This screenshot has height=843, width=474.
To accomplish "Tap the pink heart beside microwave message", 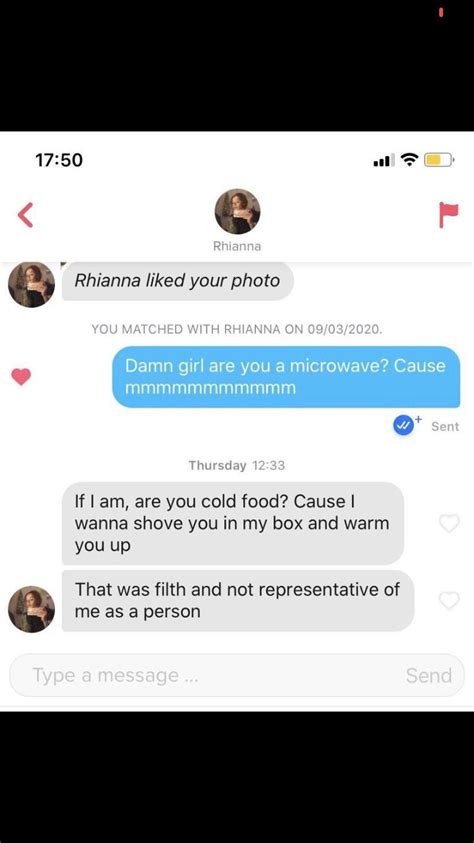I will click(21, 377).
